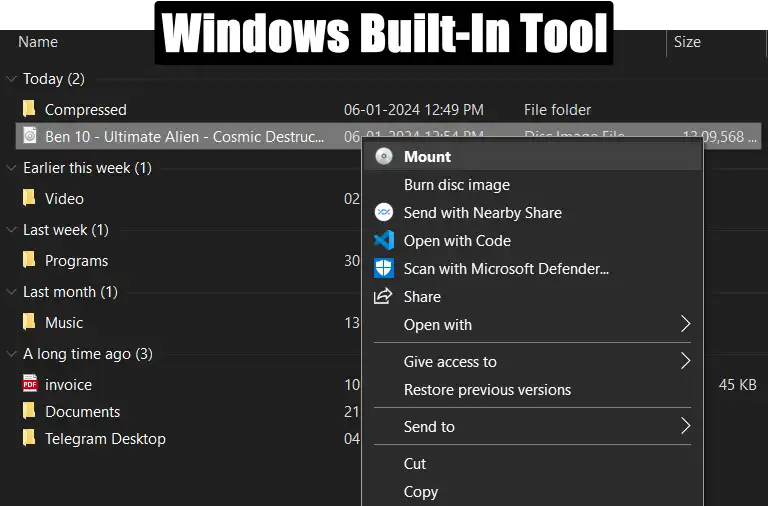768x506 pixels.
Task: Click the Last month (1) group label
Action: click(70, 292)
